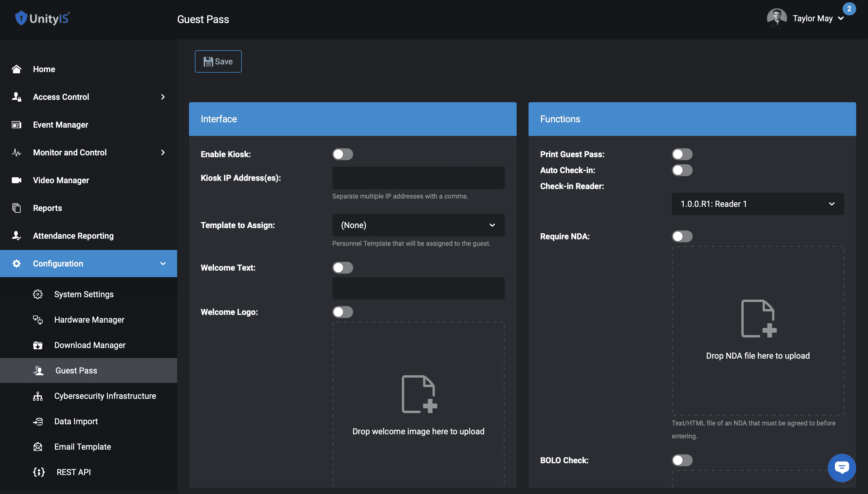868x494 pixels.
Task: Click the Monitor and Control pulse icon
Action: (16, 152)
